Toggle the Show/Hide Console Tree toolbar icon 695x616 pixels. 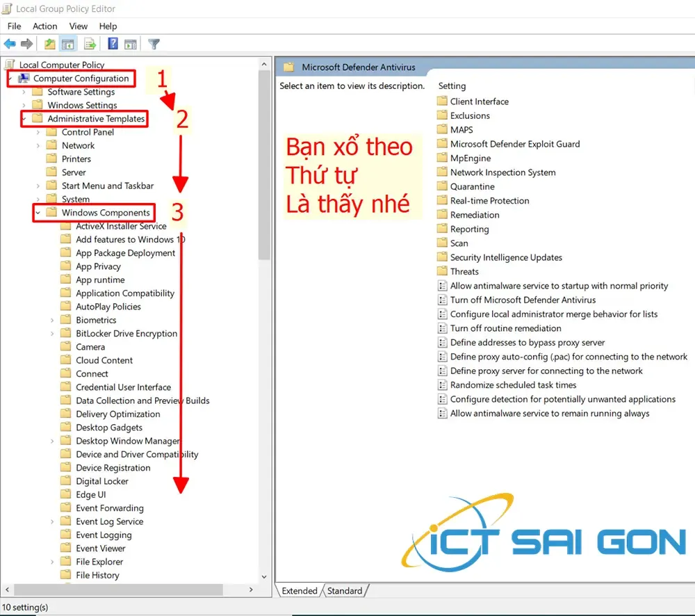[x=67, y=43]
